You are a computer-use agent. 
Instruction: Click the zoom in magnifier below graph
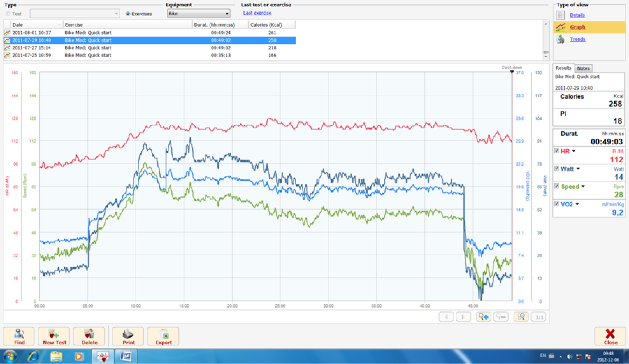tap(483, 317)
